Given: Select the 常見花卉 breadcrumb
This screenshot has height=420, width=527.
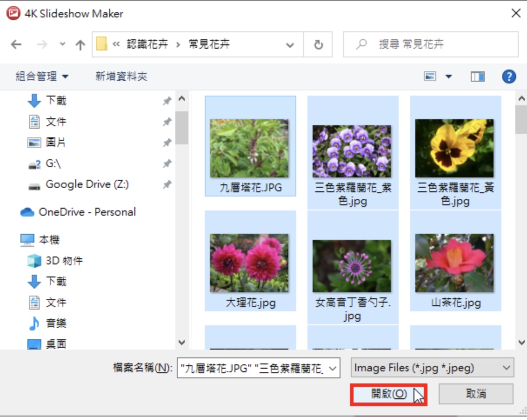Looking at the screenshot, I should coord(209,44).
